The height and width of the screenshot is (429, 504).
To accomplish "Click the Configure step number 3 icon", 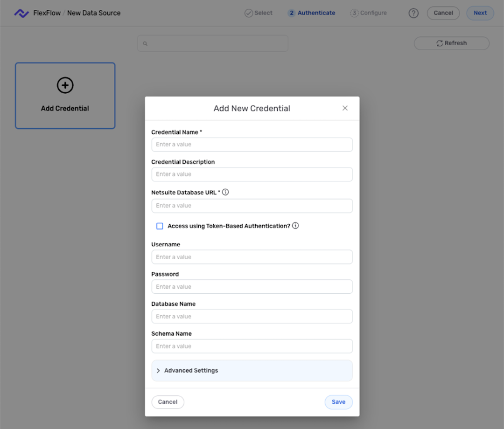I will (x=354, y=13).
